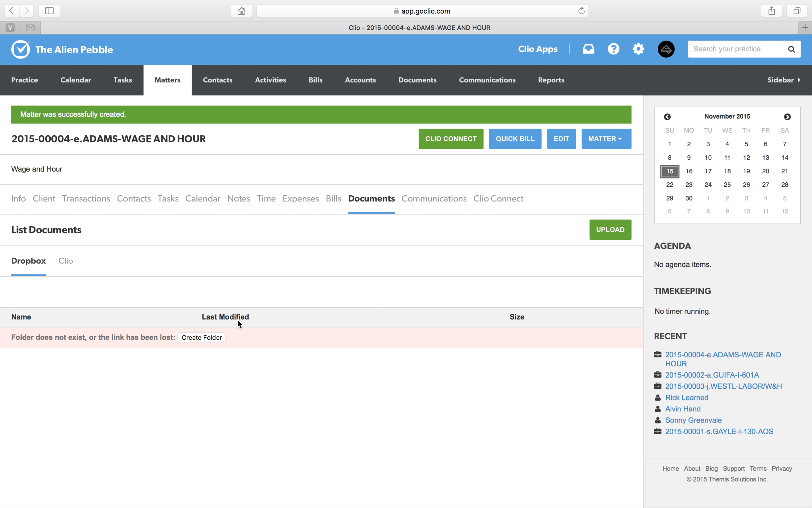Viewport: 812px width, 508px height.
Task: Click the Terms footer link
Action: tap(758, 468)
